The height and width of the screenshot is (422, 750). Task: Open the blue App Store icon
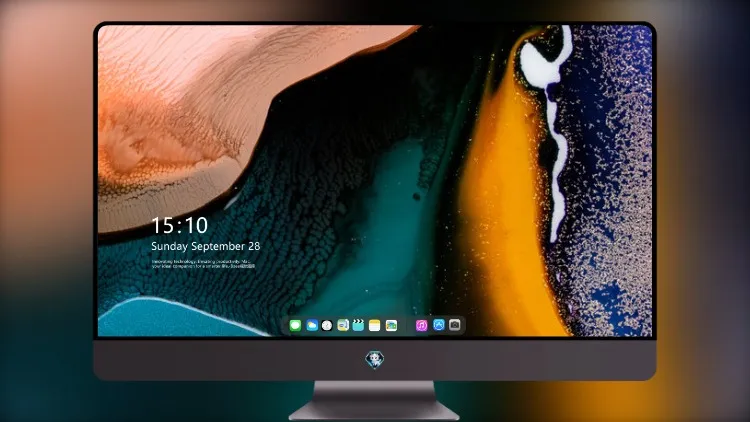pyautogui.click(x=439, y=325)
